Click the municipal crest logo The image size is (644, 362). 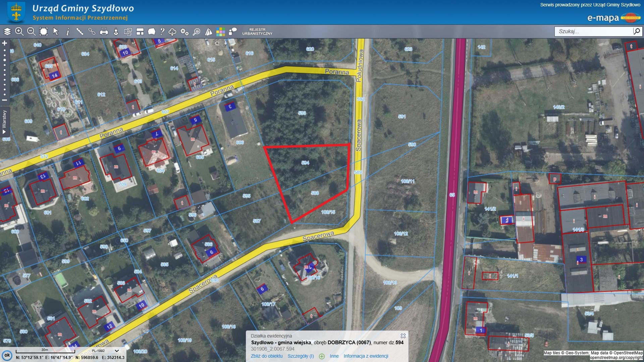tap(16, 12)
